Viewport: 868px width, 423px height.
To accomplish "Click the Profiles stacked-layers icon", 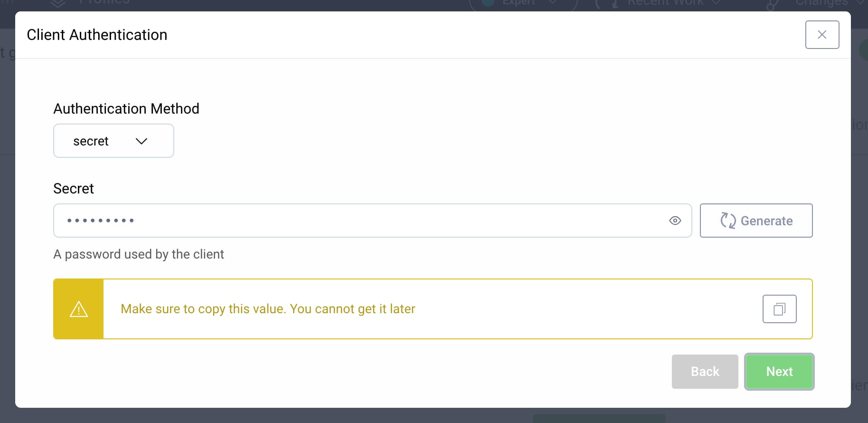I will click(x=57, y=2).
